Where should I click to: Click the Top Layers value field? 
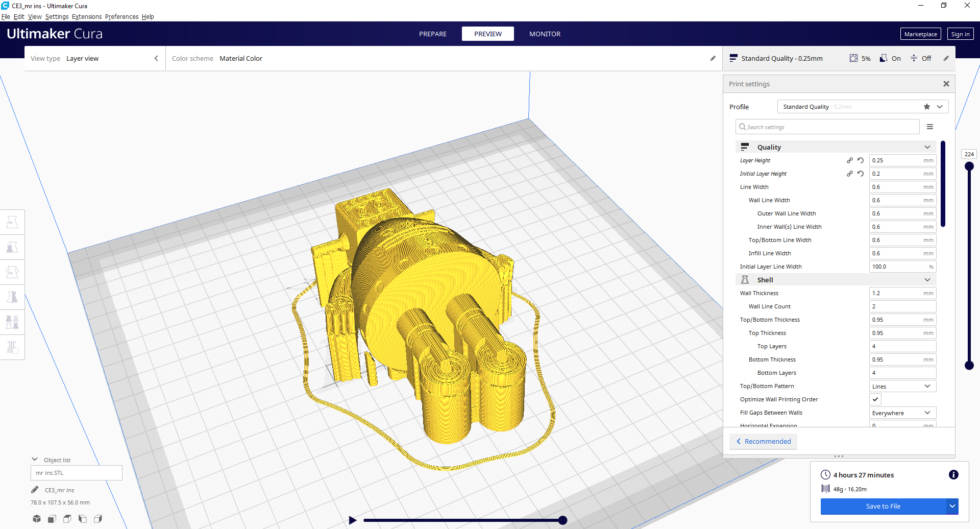[903, 346]
